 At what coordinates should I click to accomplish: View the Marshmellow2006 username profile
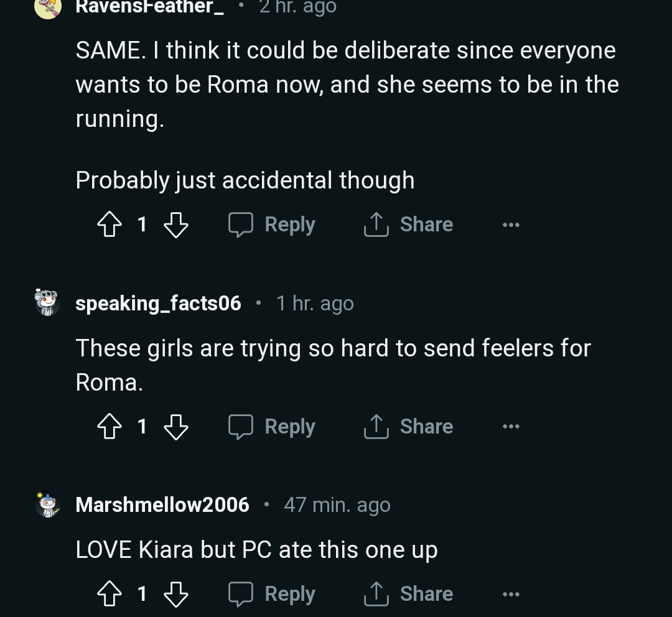162,504
